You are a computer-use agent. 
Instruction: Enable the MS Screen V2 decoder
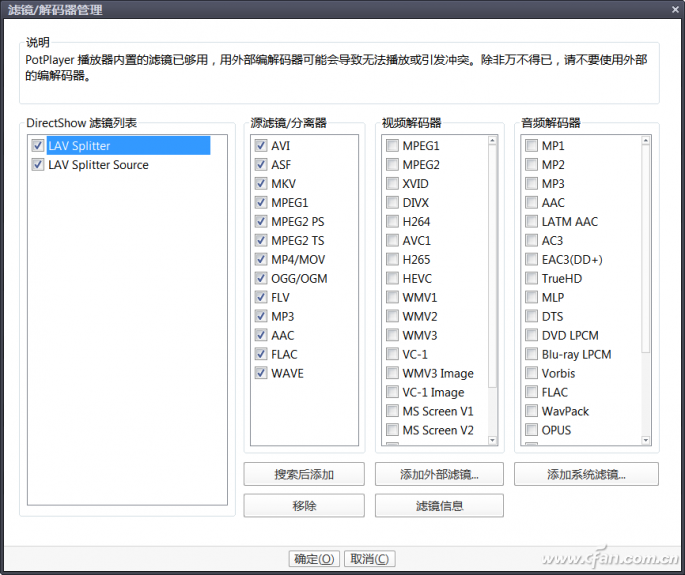point(392,430)
